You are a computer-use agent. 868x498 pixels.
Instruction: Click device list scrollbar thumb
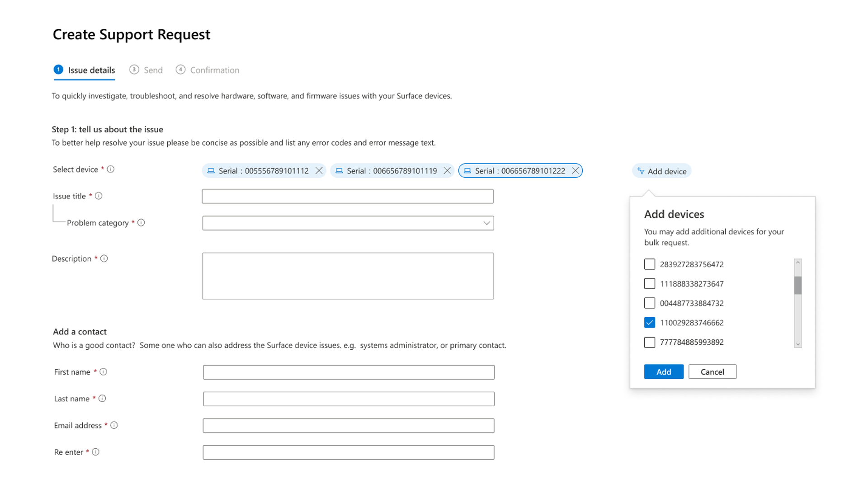tap(798, 286)
